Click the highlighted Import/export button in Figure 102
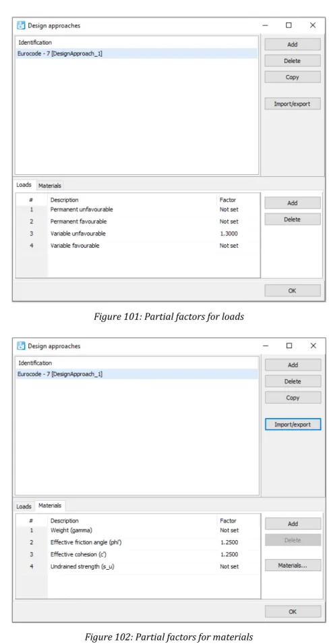This screenshot has width=329, height=644. coord(293,424)
